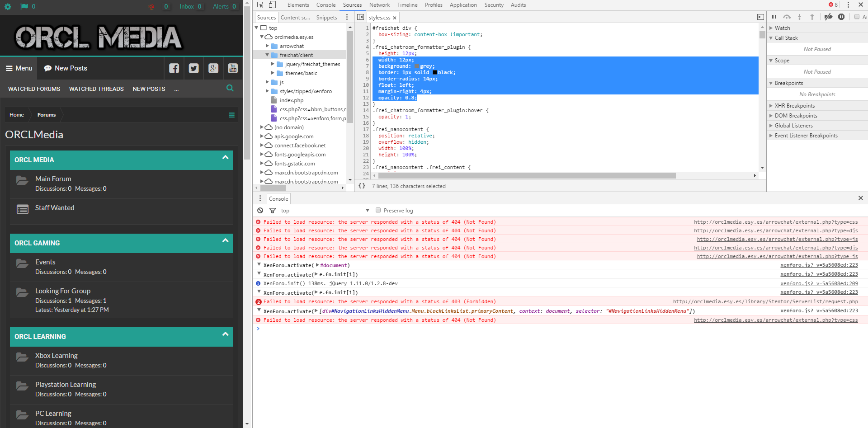Open the Inbox link
The height and width of the screenshot is (428, 868).
click(190, 6)
